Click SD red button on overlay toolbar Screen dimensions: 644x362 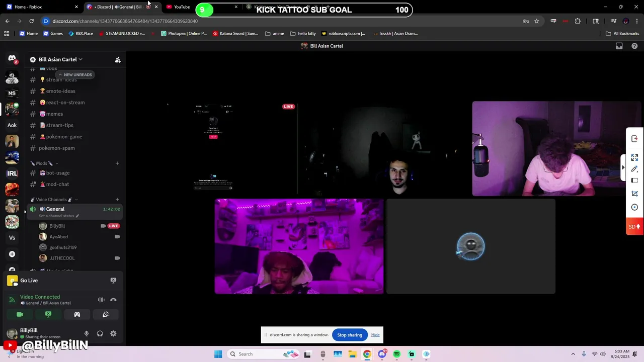coord(634,227)
